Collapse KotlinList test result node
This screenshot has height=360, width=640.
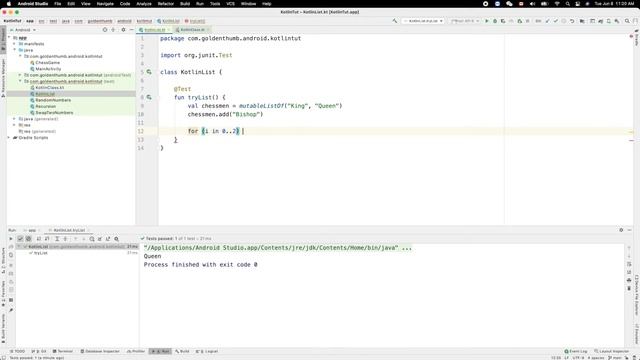19,247
